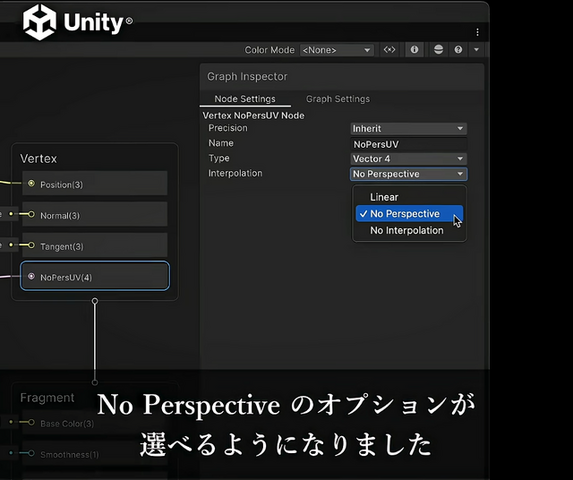573x480 pixels.
Task: Click the Unity logo
Action: coord(77,22)
